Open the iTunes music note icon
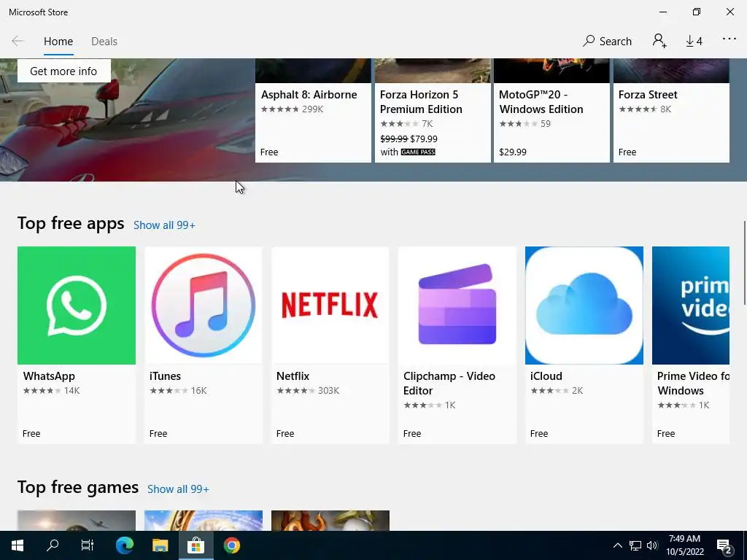This screenshot has width=747, height=560. click(204, 306)
